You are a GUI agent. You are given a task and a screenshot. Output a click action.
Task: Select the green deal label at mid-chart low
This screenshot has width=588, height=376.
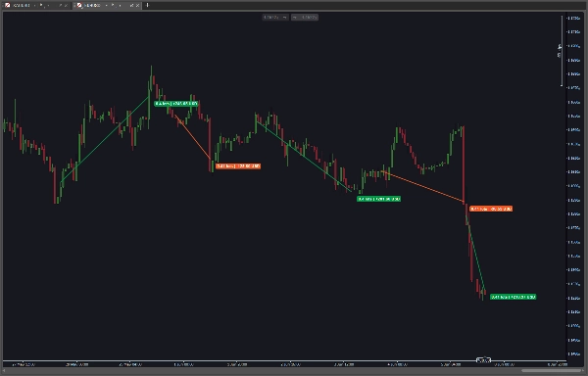click(378, 199)
